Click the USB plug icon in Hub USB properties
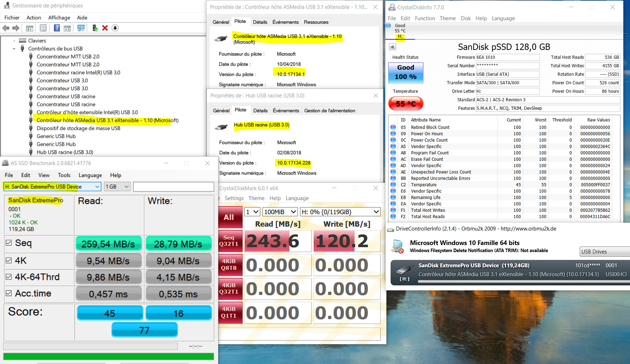Viewport: 630px width, 364px height. pyautogui.click(x=221, y=127)
